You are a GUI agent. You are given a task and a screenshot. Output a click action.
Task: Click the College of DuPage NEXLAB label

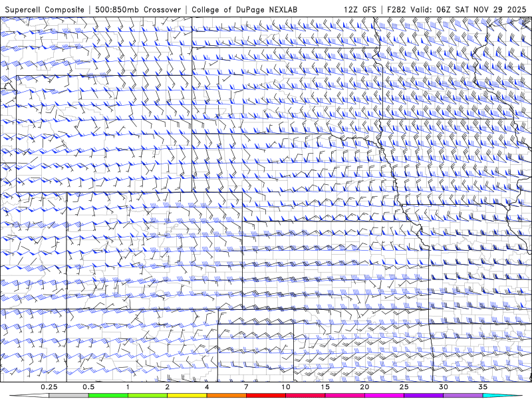coord(244,9)
